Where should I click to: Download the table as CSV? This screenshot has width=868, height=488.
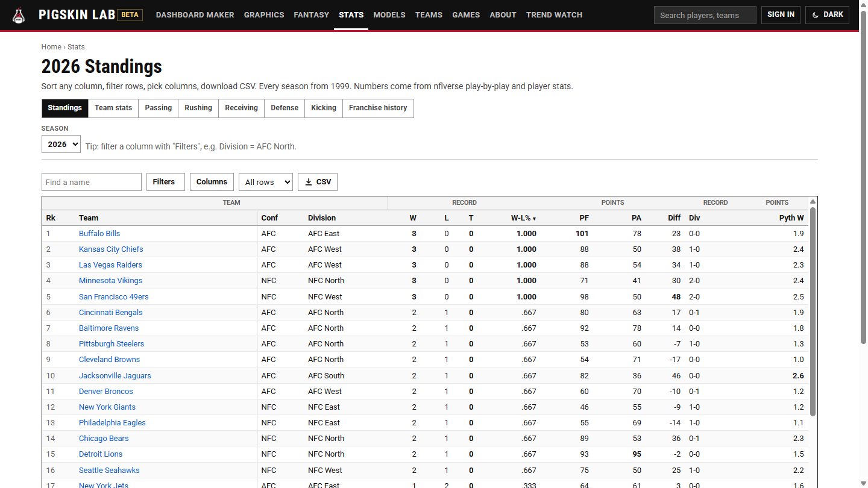click(x=318, y=182)
